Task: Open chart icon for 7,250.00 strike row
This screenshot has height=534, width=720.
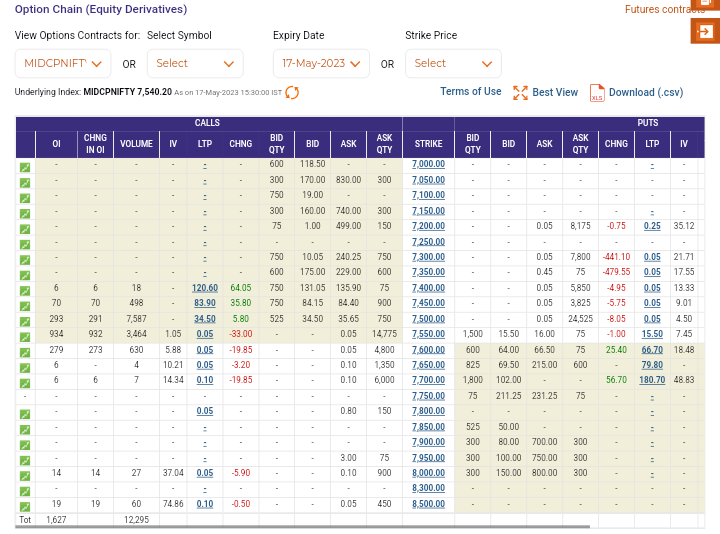Action: click(25, 245)
